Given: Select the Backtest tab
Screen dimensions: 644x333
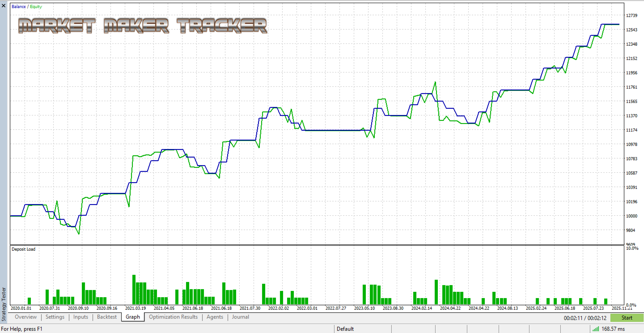Looking at the screenshot, I should [107, 317].
